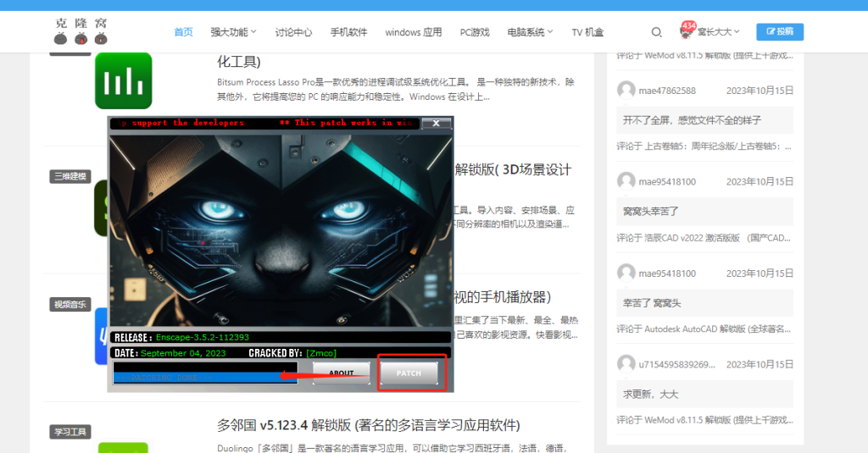The height and width of the screenshot is (453, 868).
Task: Expand the 窝长大大 user dropdown
Action: coord(719,32)
